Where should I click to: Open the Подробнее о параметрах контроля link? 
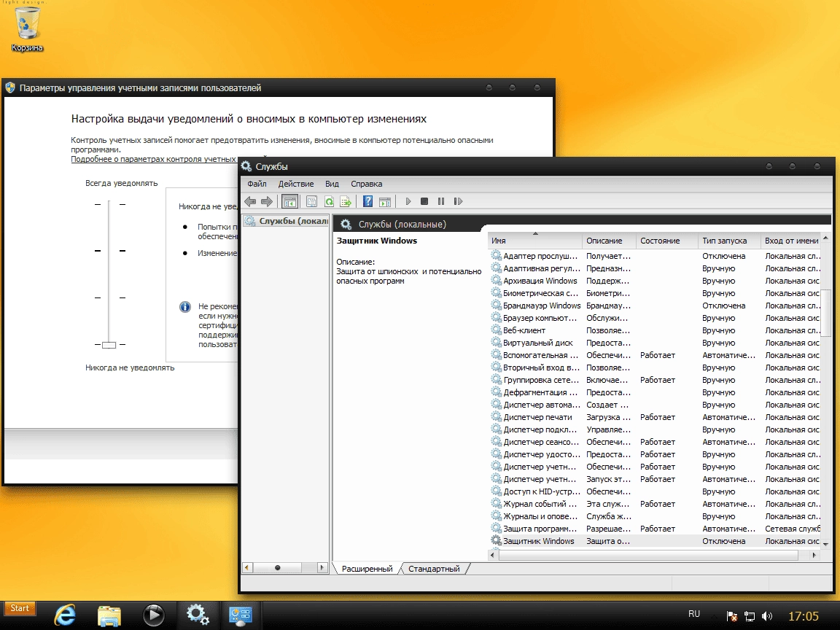[153, 159]
